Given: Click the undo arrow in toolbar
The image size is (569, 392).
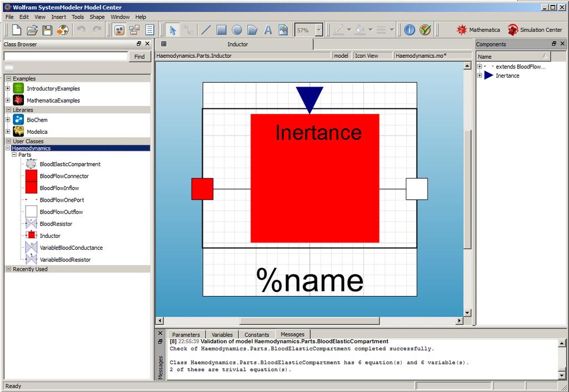Looking at the screenshot, I should pyautogui.click(x=81, y=30).
